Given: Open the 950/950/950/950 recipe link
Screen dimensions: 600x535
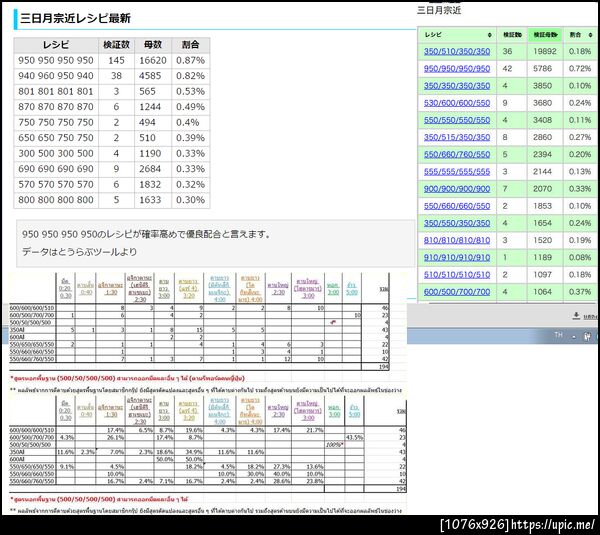Looking at the screenshot, I should (457, 69).
